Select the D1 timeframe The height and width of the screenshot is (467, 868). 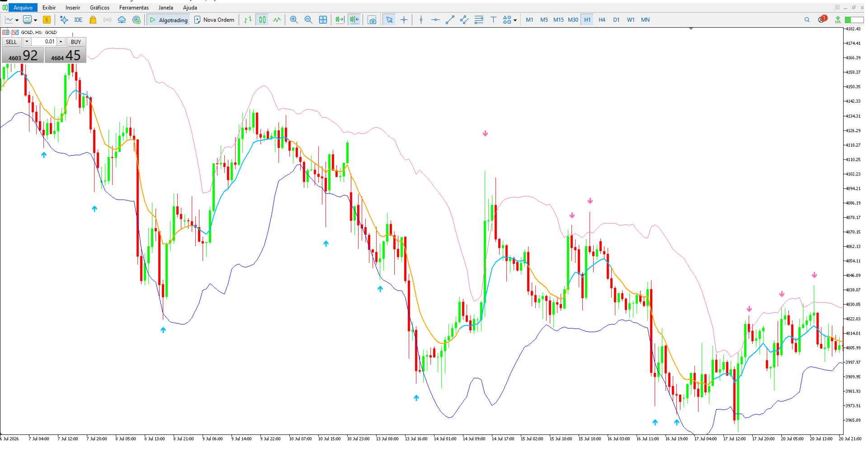click(616, 20)
